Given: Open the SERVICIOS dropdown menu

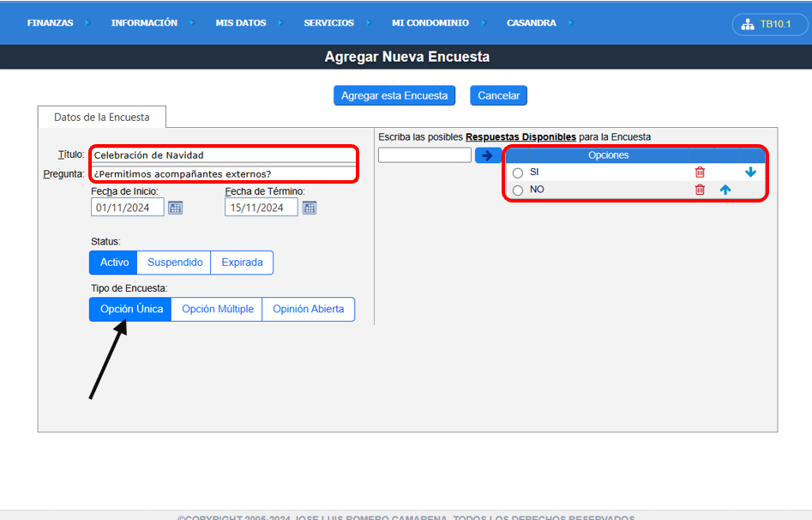Looking at the screenshot, I should pyautogui.click(x=329, y=23).
